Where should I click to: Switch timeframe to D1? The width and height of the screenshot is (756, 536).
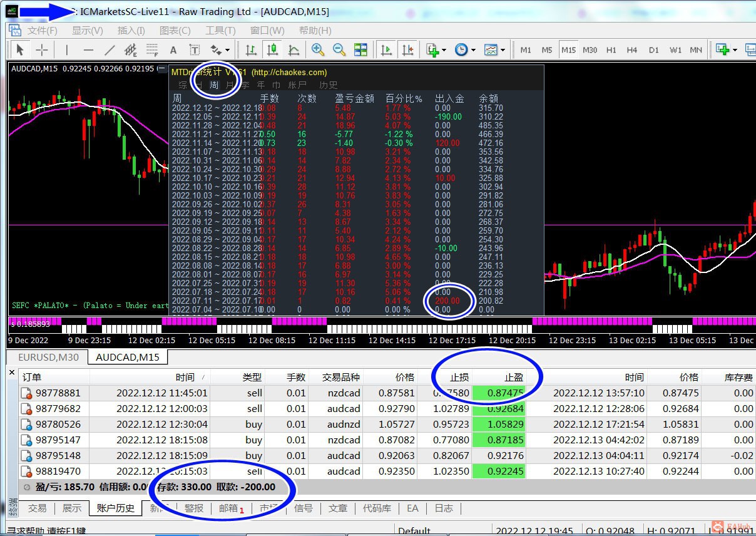[x=654, y=50]
